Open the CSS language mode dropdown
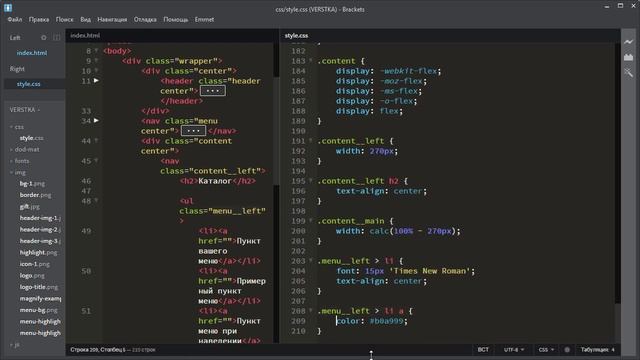This screenshot has height=360, width=640. click(x=546, y=350)
